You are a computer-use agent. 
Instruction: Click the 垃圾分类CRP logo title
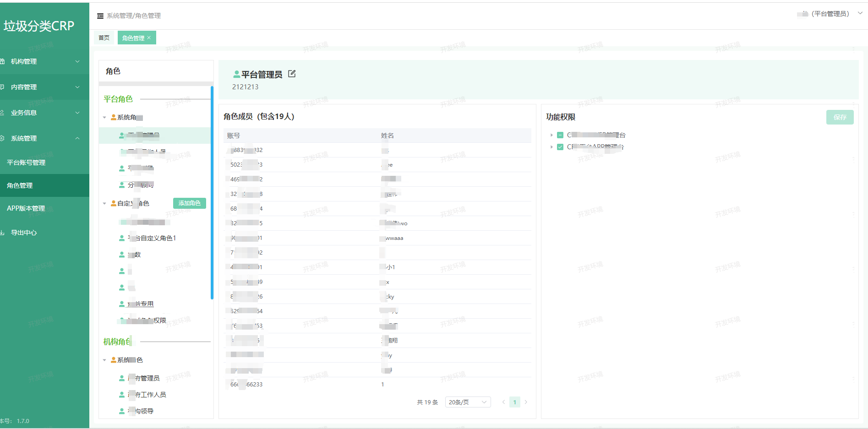tap(39, 26)
